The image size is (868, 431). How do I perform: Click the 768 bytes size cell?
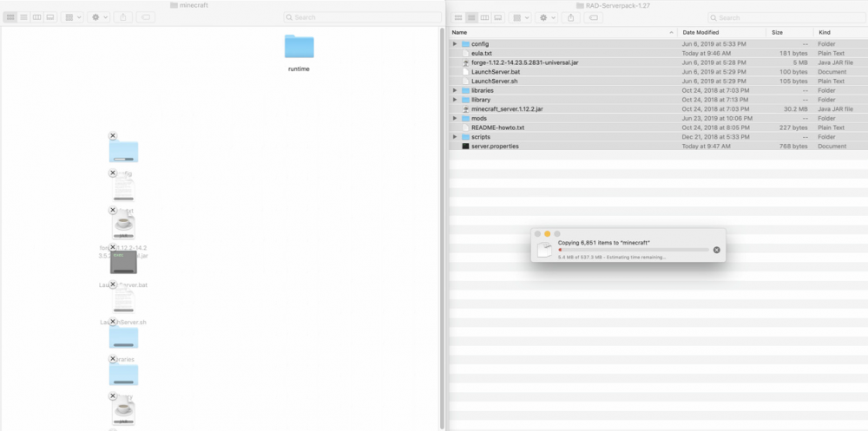[x=794, y=146]
